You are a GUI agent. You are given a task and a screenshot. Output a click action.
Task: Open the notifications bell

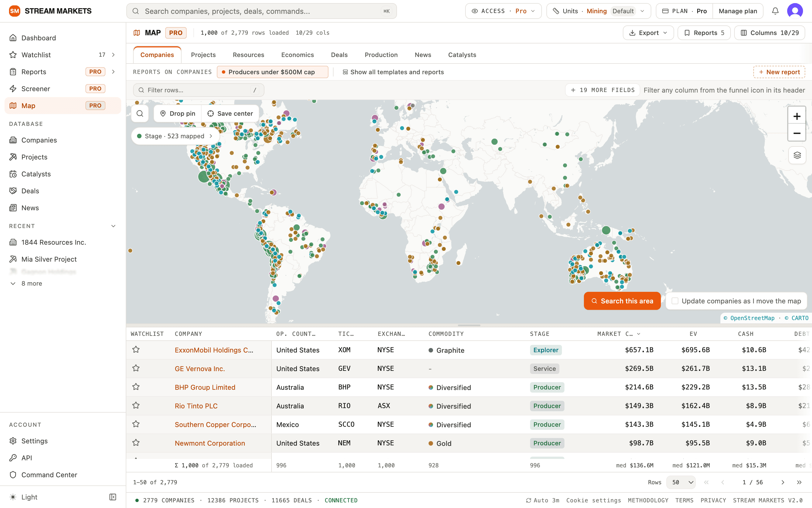pyautogui.click(x=775, y=11)
